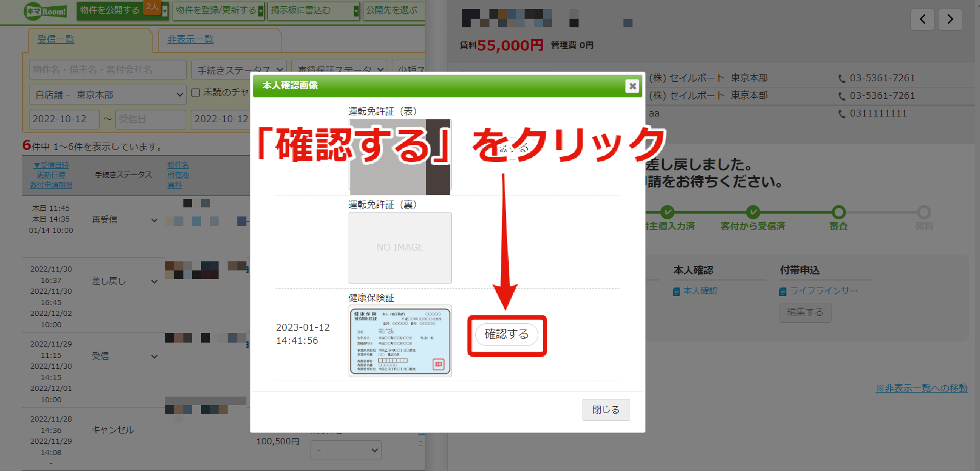Click the 物件名・借主名 search field
Viewport: 980px width, 471px height.
click(x=108, y=69)
